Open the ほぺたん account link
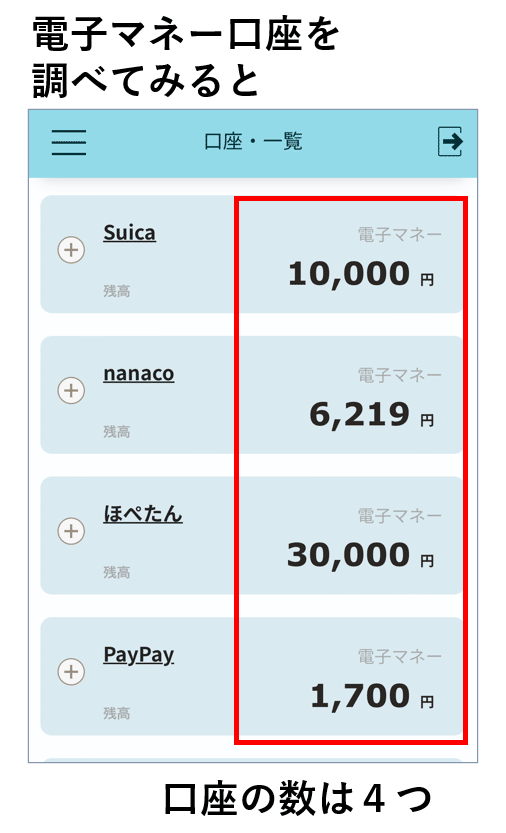506x833 pixels. tap(143, 514)
